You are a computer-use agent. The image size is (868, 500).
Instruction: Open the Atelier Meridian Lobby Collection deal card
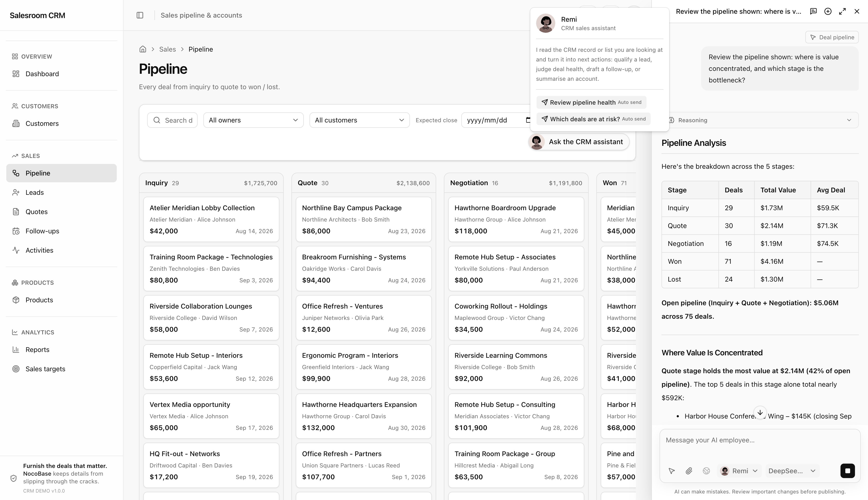211,219
